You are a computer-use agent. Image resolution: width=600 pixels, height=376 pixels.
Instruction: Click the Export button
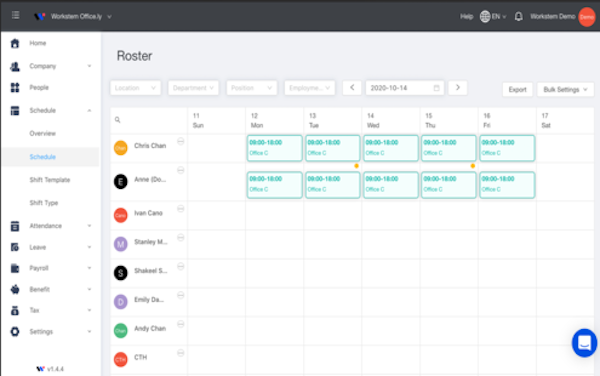click(x=517, y=90)
